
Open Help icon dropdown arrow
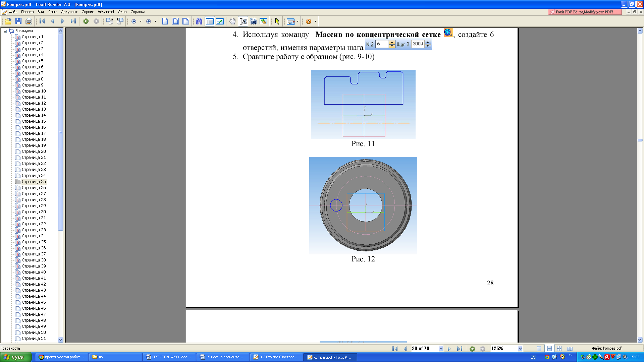point(315,21)
